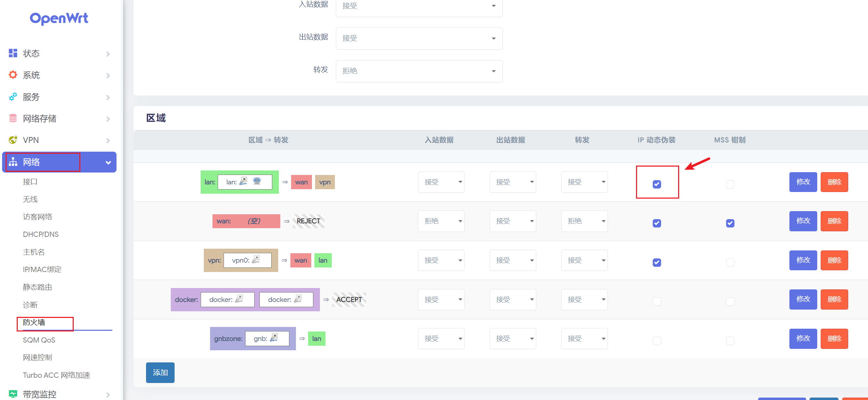Disable MSS 钳制 on the wan zone
Screen dimensions: 868x400
pyautogui.click(x=730, y=223)
